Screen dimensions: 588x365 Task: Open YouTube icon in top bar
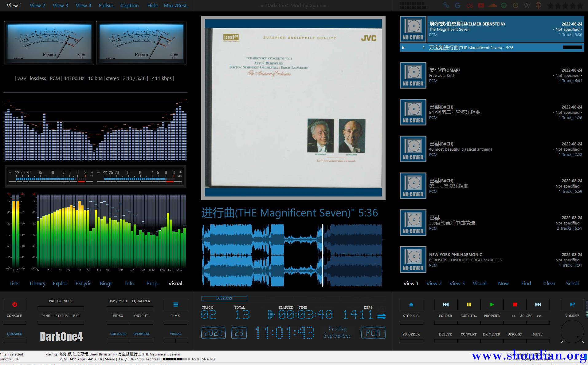point(481,6)
